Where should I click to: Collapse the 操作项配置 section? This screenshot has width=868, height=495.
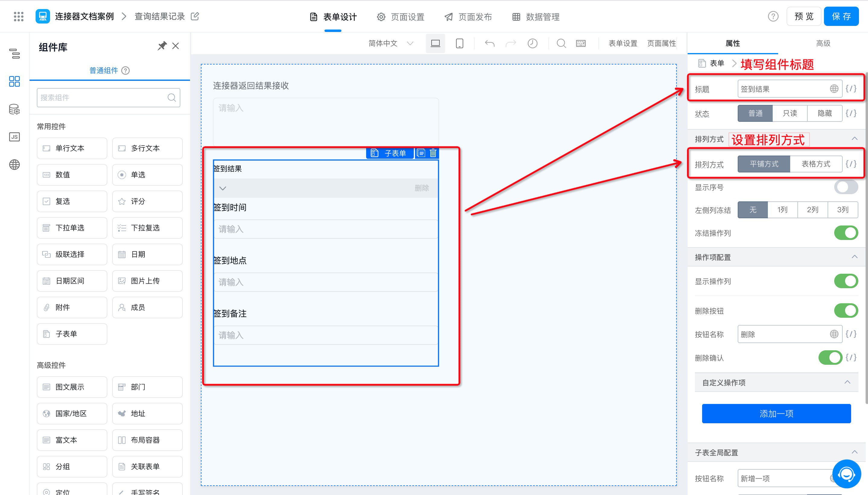[x=854, y=257]
